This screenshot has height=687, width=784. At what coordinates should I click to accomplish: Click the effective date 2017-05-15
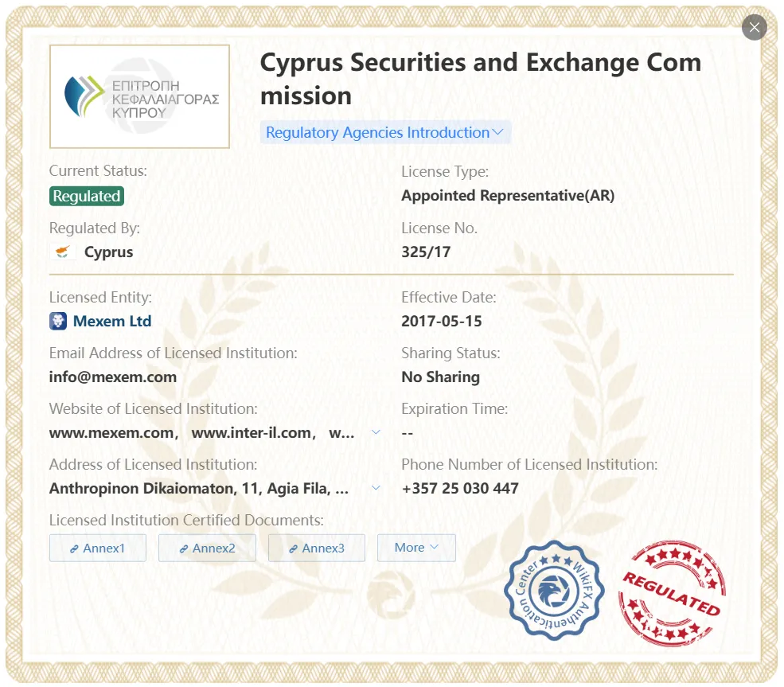coord(442,321)
